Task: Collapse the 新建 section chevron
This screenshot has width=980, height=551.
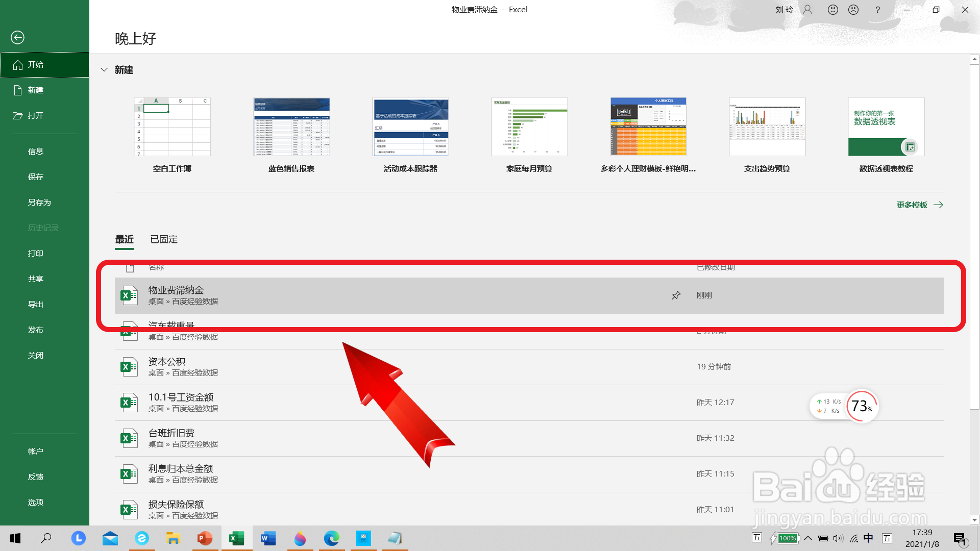Action: (x=104, y=70)
